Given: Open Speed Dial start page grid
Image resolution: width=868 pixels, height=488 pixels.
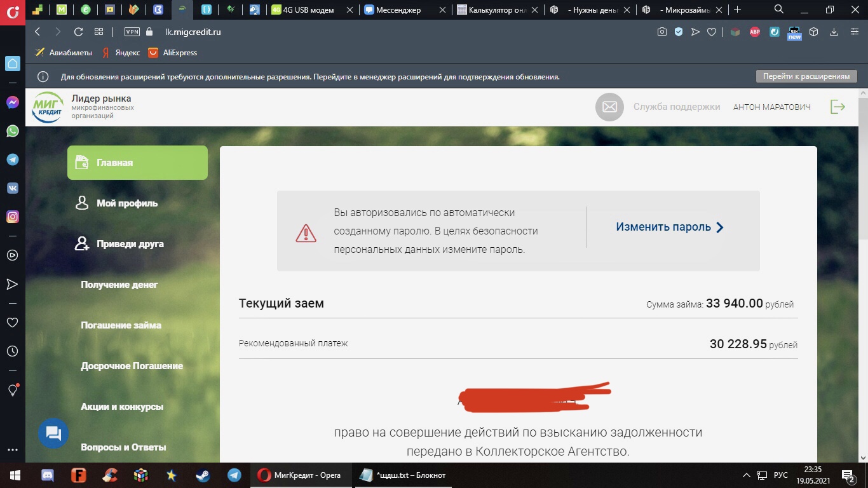Looking at the screenshot, I should [x=98, y=32].
